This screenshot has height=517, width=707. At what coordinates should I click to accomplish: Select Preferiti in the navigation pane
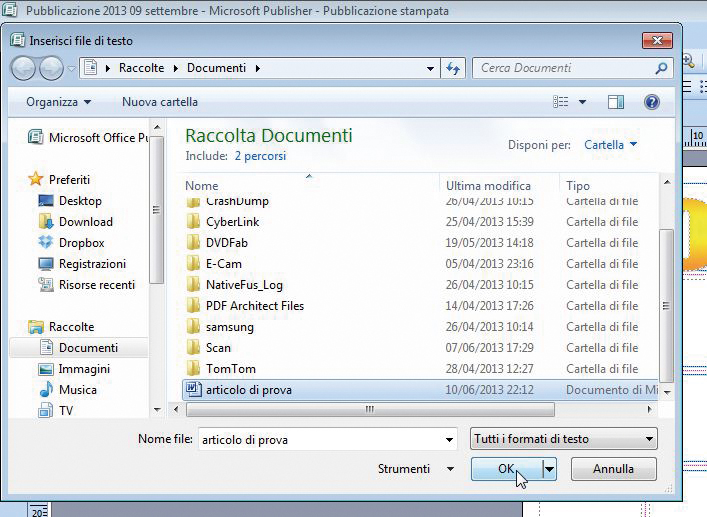point(59,179)
